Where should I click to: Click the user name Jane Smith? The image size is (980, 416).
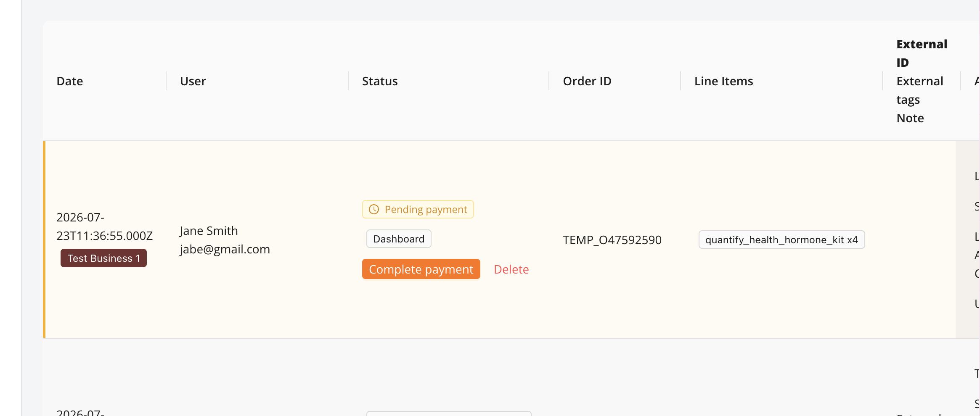(x=209, y=231)
